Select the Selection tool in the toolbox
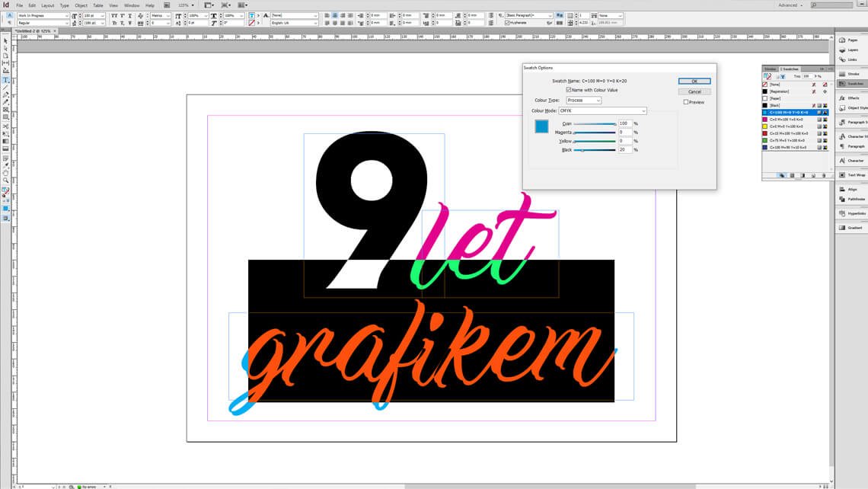The image size is (868, 489). [5, 41]
